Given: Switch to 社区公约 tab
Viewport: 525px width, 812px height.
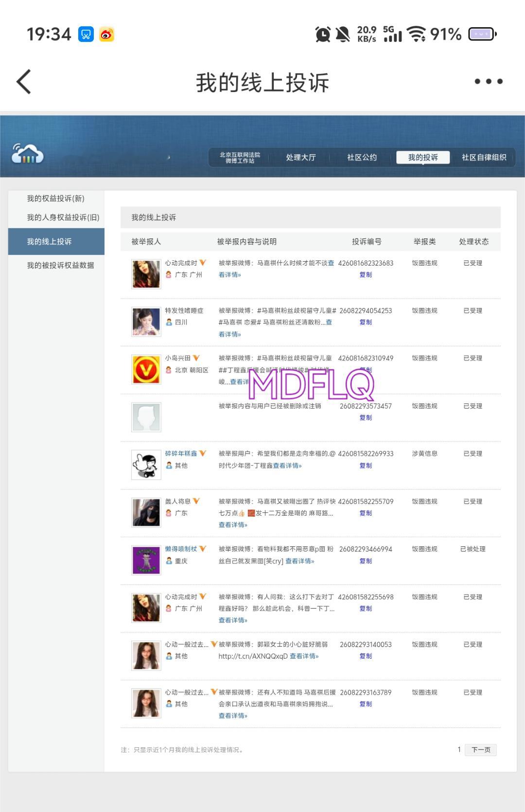Looking at the screenshot, I should tap(362, 158).
